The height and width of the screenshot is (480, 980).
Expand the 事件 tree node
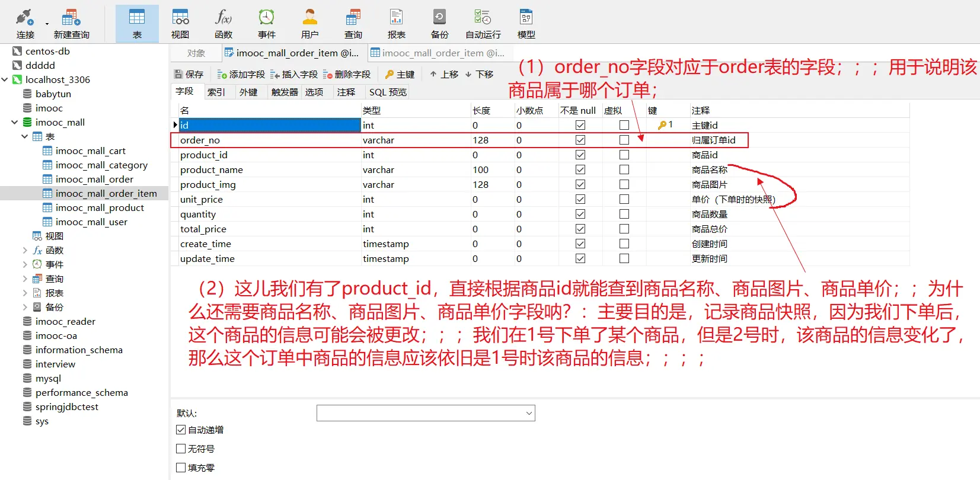[x=25, y=264]
